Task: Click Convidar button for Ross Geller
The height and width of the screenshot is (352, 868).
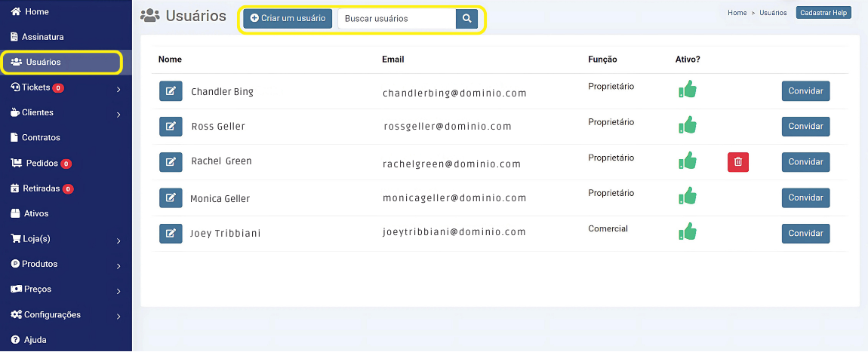Action: [x=805, y=127]
